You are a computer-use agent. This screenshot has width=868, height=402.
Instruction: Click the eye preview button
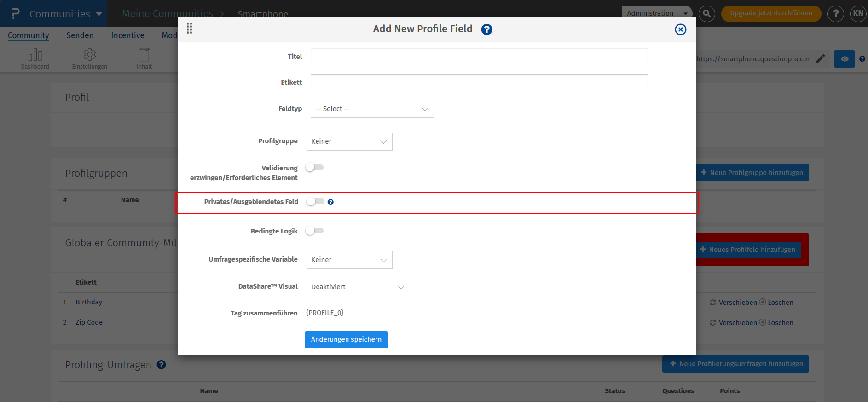845,59
